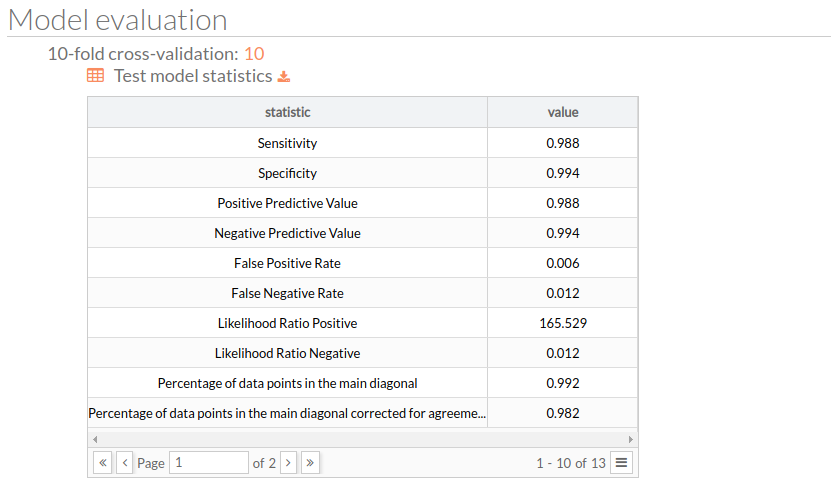Click the horizontal scrollbar left arrow
The image size is (831, 501).
click(x=95, y=439)
